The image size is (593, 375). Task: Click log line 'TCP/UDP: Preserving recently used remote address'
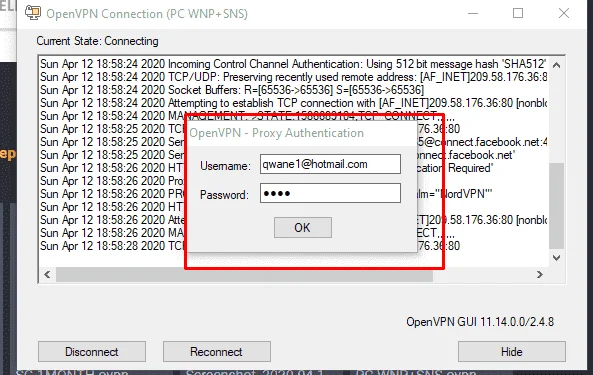click(x=293, y=77)
